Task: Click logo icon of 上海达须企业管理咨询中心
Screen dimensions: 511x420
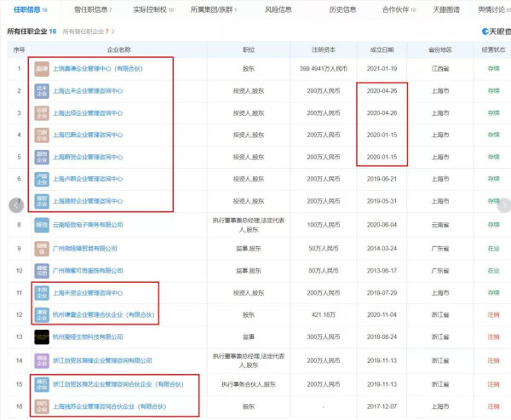Action: tap(42, 113)
